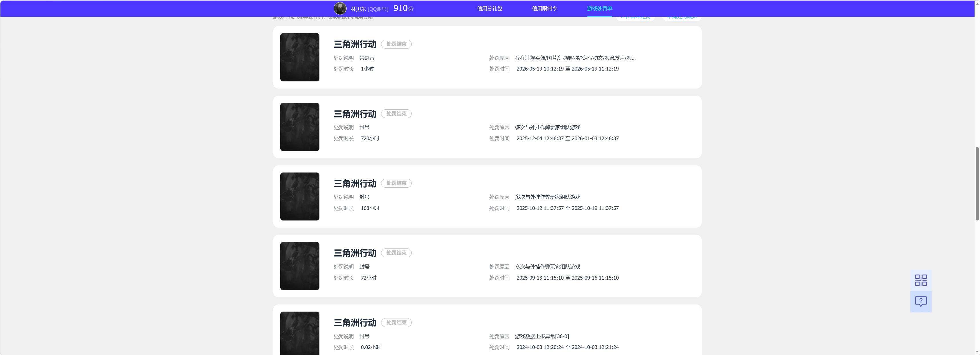Click the 禁语音 penalty description
Viewport: 980px width, 355px height.
click(x=367, y=58)
